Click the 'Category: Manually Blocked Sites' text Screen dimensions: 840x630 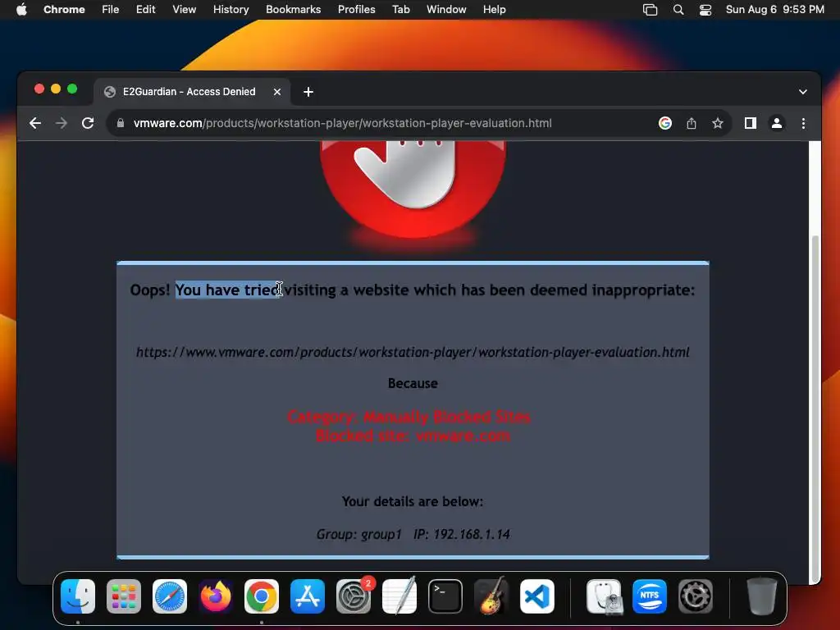coord(409,417)
